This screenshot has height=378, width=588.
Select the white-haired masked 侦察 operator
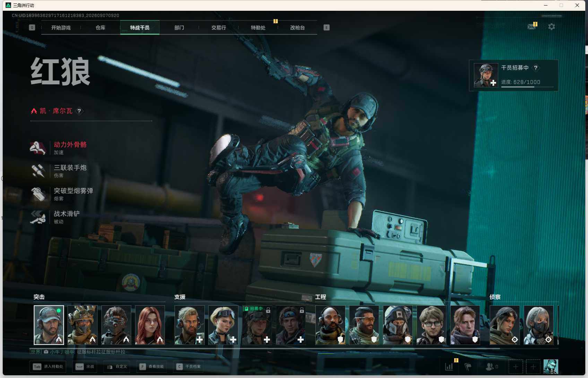(538, 325)
